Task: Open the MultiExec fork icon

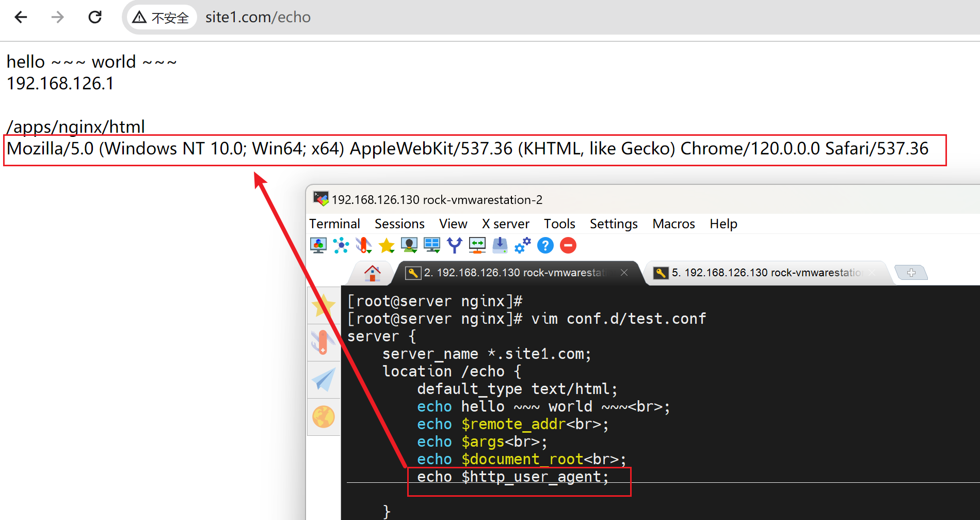Action: [x=454, y=245]
